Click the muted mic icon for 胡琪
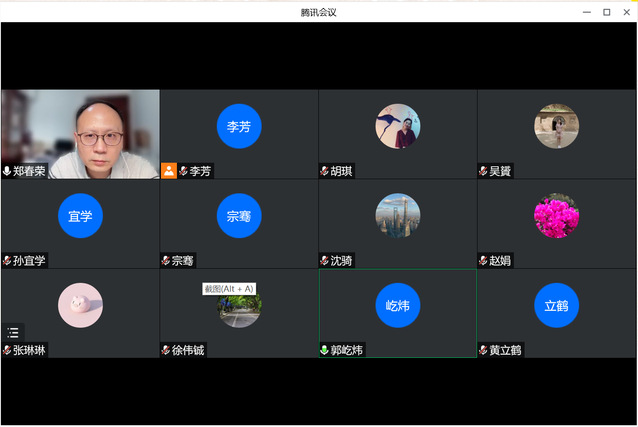638x427 pixels. pos(325,171)
